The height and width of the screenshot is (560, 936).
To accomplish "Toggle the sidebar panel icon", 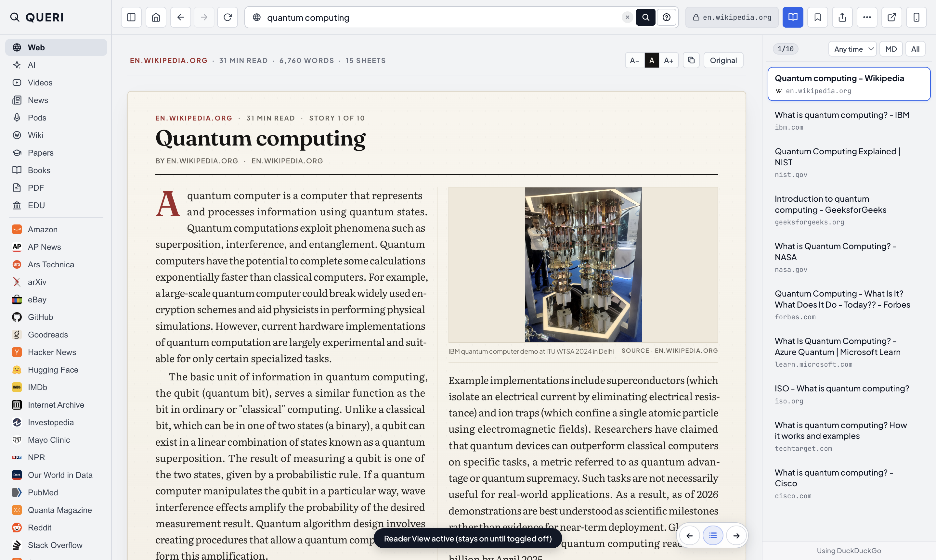I will pyautogui.click(x=131, y=17).
